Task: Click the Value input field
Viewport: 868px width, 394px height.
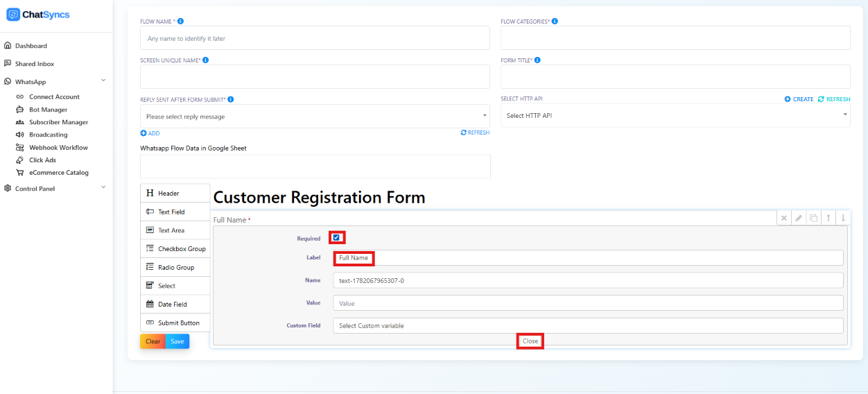Action: tap(588, 303)
